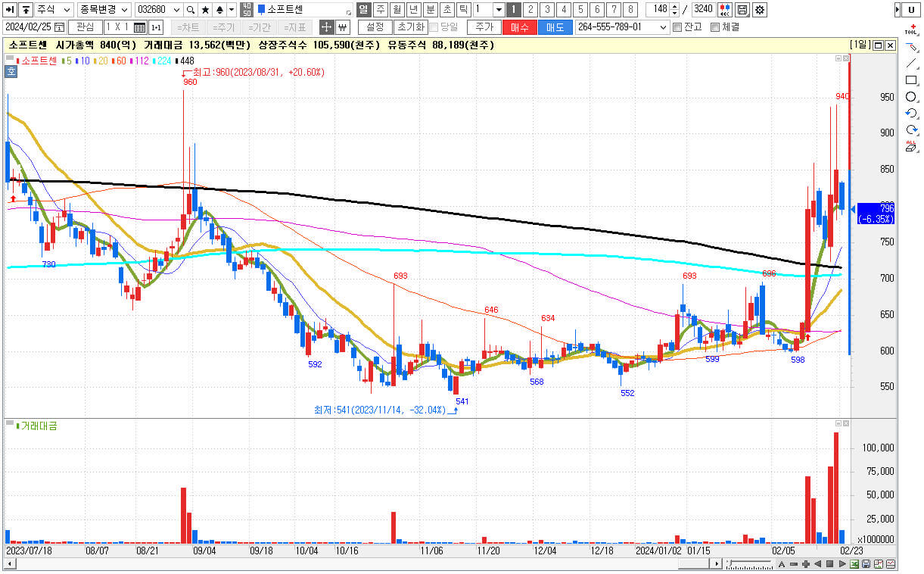924x574 pixels.
Task: Click the red 매수 buy button
Action: (x=520, y=27)
